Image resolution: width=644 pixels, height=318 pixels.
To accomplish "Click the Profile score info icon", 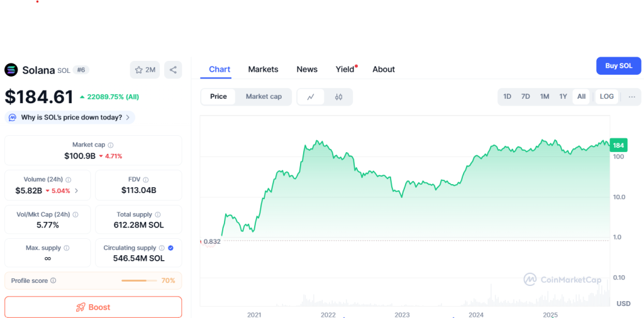I will click(x=53, y=281).
